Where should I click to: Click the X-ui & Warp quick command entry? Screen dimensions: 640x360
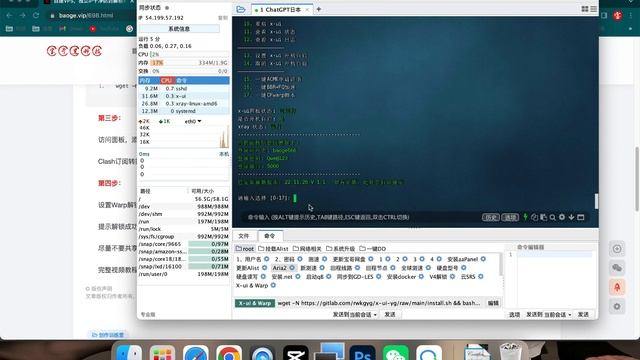tap(252, 285)
